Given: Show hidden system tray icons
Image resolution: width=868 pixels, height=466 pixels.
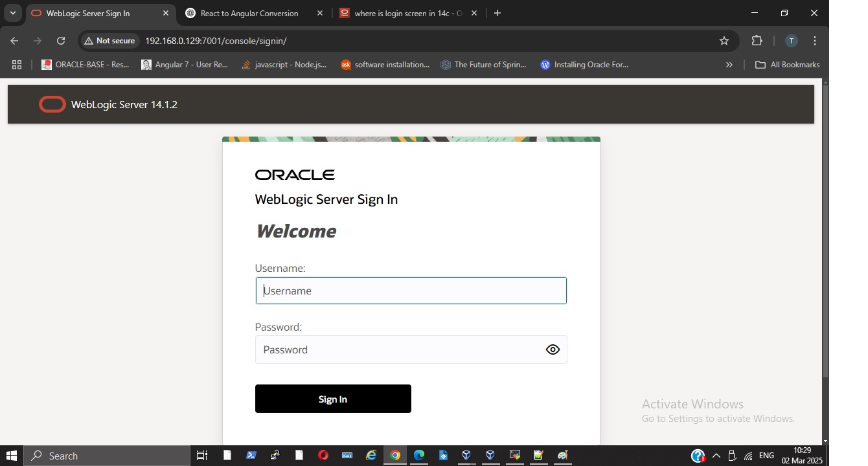Looking at the screenshot, I should point(716,456).
